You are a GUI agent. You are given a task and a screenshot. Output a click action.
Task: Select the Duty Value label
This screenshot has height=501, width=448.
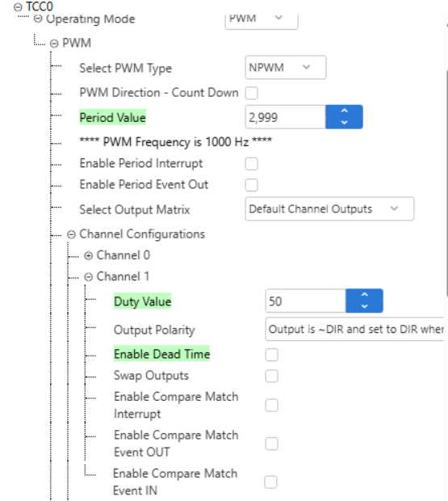click(142, 301)
